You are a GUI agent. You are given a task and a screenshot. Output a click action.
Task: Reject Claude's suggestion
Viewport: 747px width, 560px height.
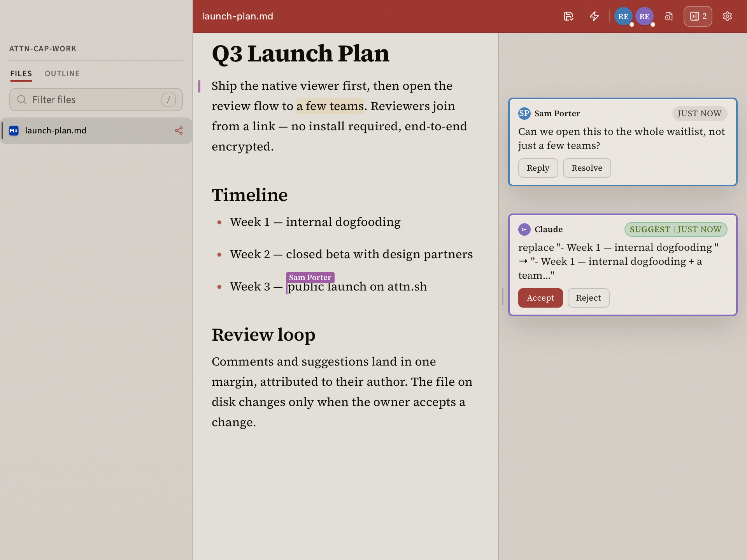[x=588, y=298]
